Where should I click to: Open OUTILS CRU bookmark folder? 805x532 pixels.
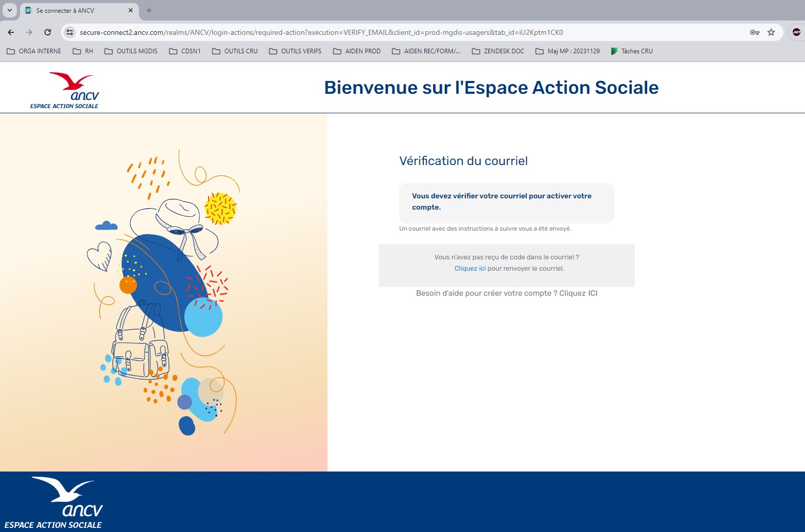(x=235, y=51)
